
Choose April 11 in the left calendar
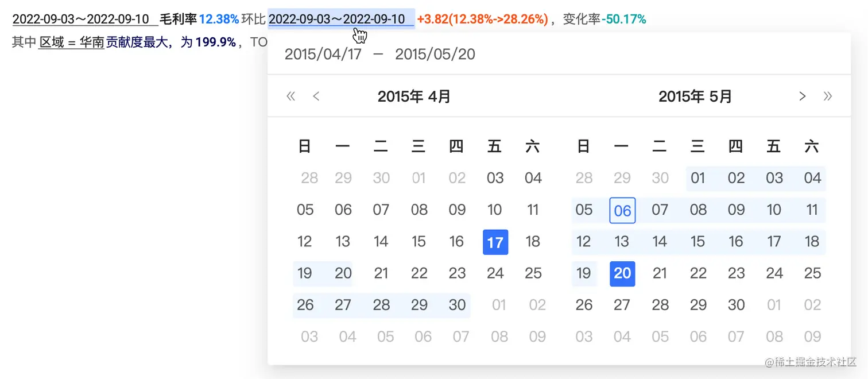pos(533,210)
